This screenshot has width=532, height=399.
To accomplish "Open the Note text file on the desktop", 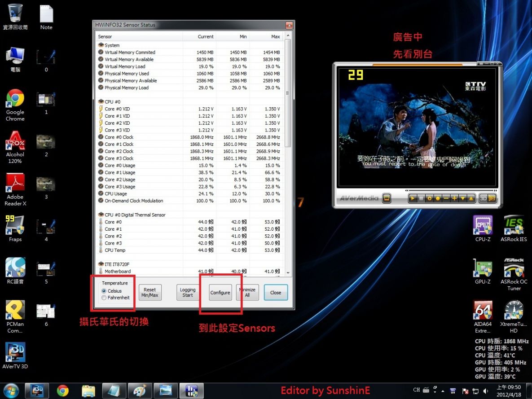I will click(x=46, y=17).
